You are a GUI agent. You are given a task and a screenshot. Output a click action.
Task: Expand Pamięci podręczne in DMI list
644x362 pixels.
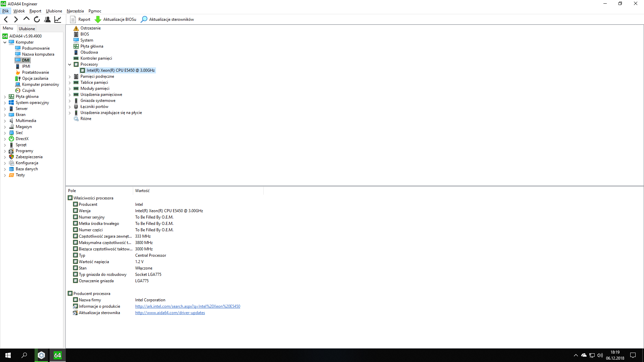point(70,76)
